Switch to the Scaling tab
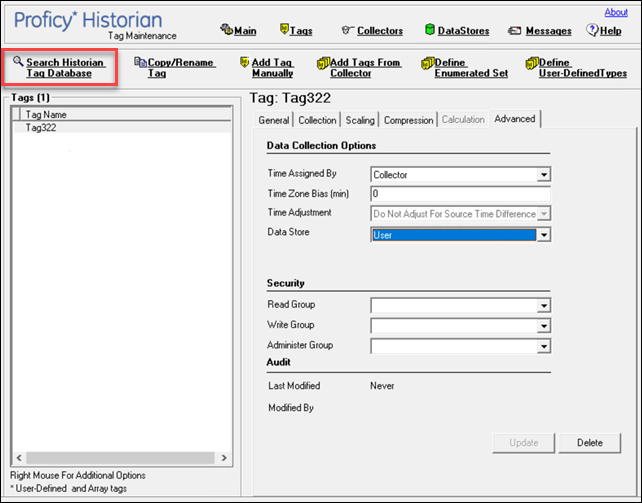Viewport: 642px width, 503px height. coord(360,120)
